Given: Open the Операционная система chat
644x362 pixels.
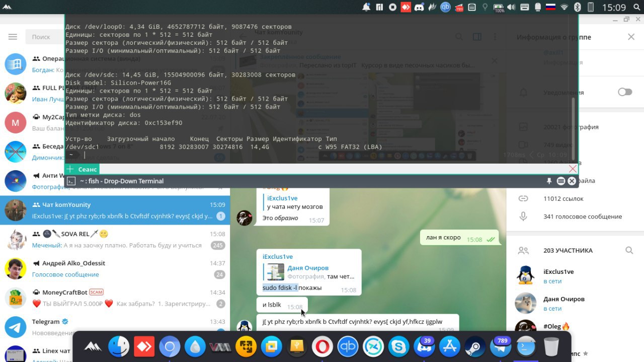Looking at the screenshot, I should click(x=33, y=64).
